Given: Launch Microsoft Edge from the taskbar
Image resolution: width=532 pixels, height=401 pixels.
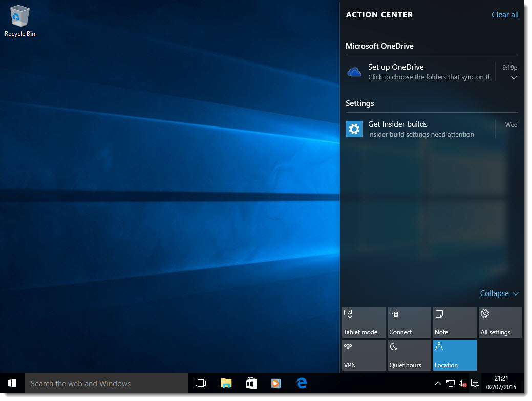Looking at the screenshot, I should point(302,383).
